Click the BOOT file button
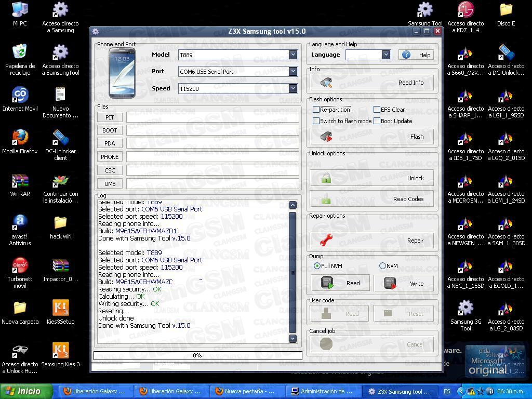 (x=110, y=130)
